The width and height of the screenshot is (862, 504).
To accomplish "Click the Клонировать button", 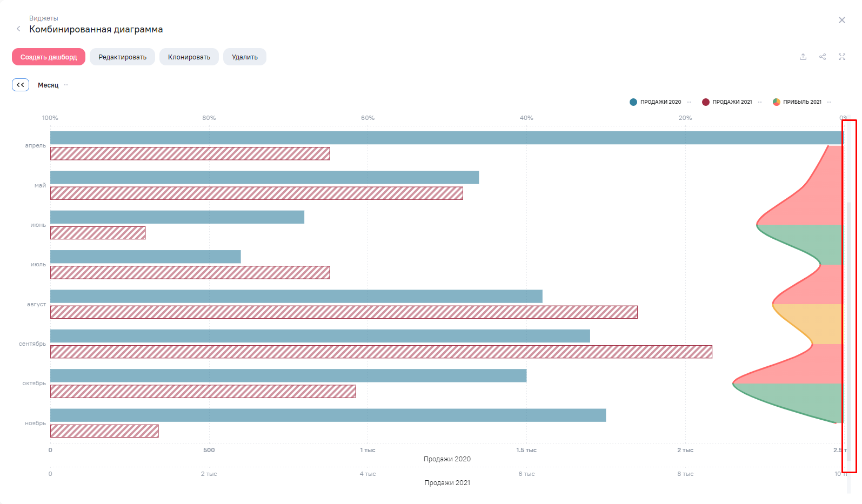I will point(189,57).
